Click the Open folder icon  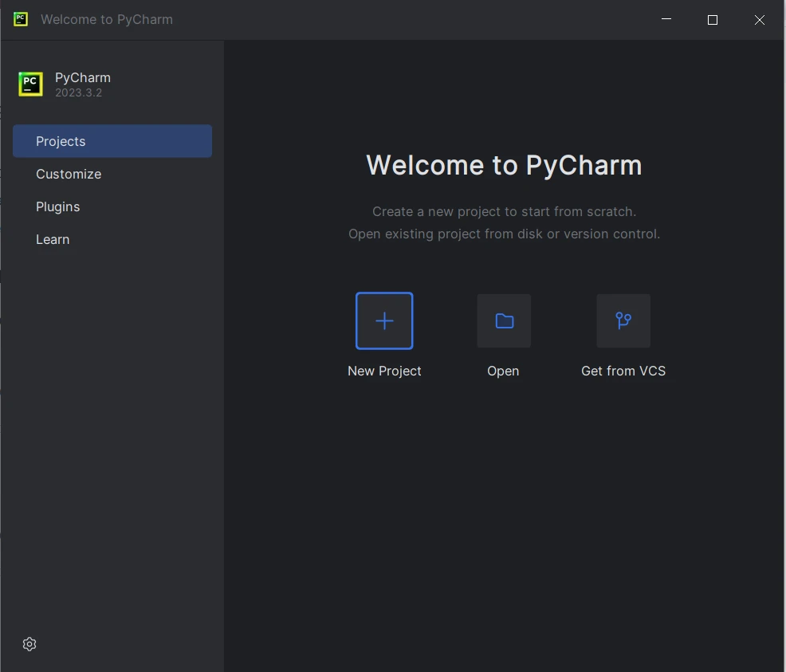tap(504, 320)
